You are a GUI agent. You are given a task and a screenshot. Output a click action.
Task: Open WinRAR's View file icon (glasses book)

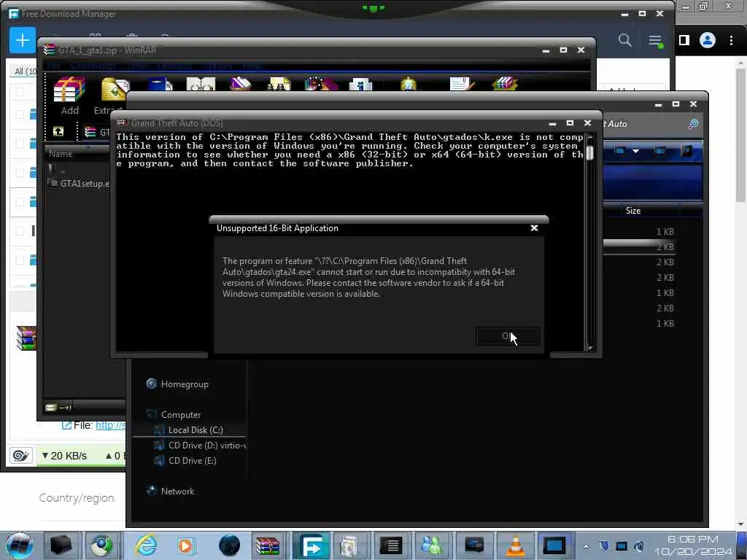(201, 84)
